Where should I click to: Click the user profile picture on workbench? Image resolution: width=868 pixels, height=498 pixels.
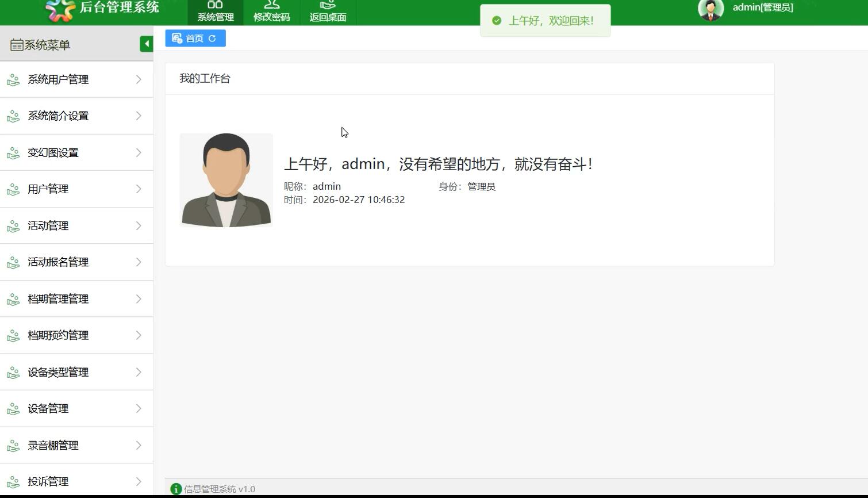226,180
